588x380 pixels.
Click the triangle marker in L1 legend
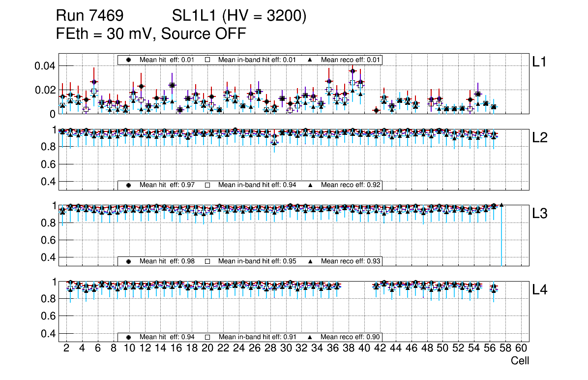(x=310, y=60)
